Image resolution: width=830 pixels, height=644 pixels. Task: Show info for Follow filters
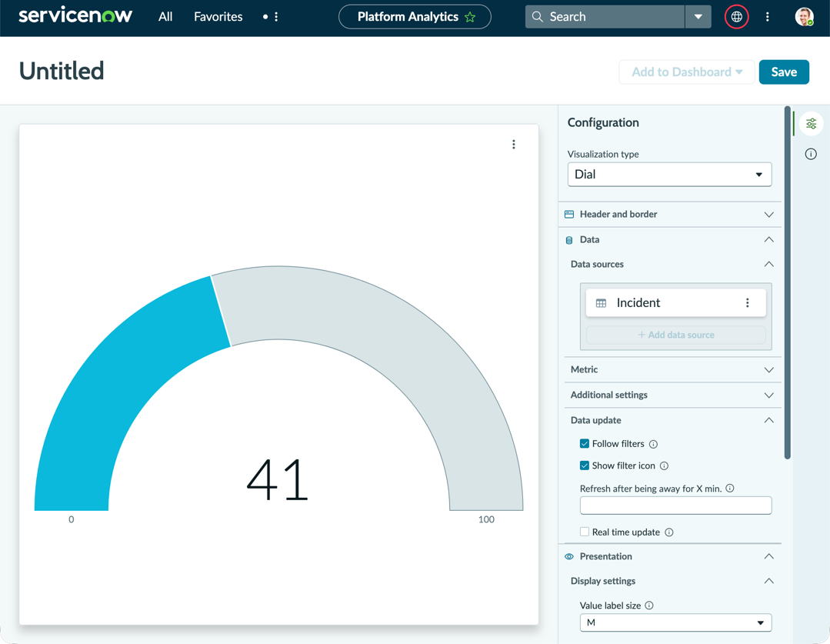pyautogui.click(x=653, y=445)
